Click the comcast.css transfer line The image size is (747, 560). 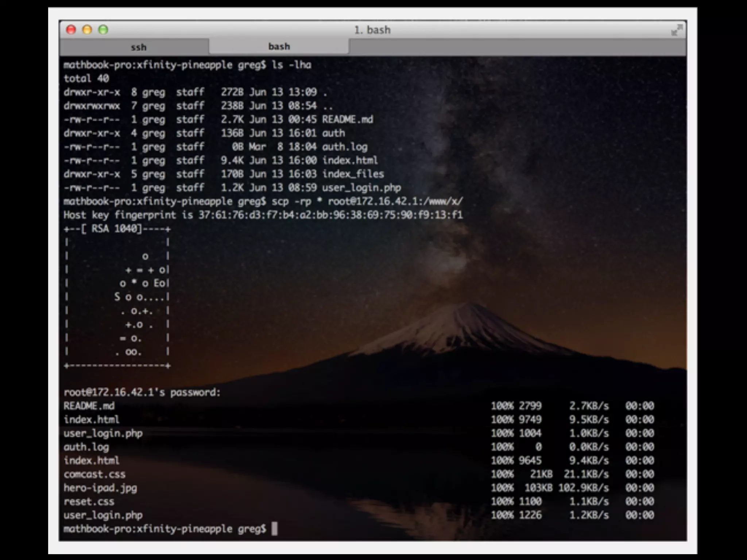(94, 474)
